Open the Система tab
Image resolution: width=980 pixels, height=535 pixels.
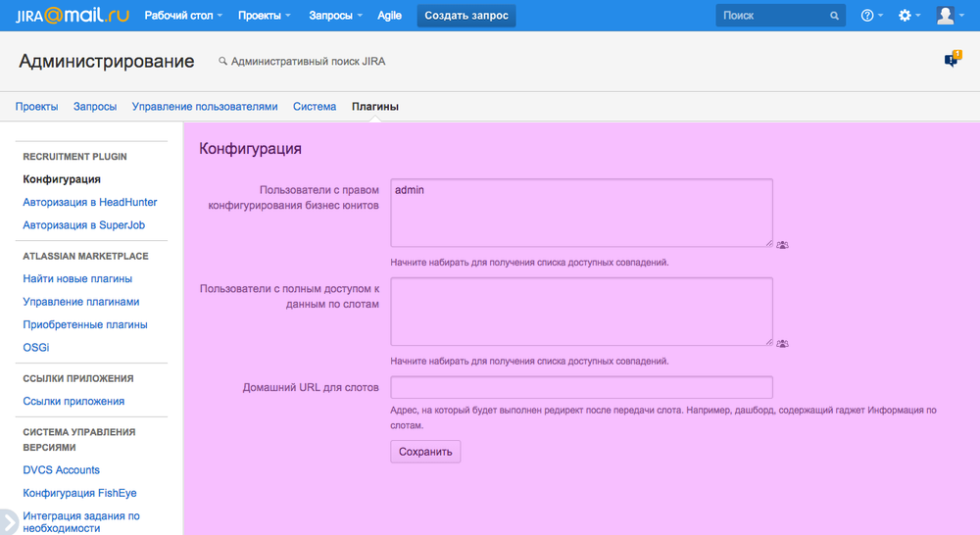click(315, 106)
